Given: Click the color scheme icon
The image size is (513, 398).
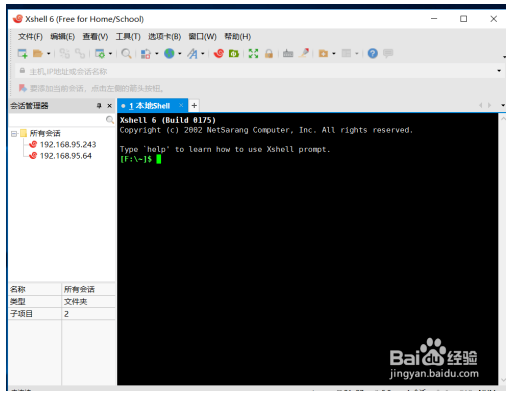Looking at the screenshot, I should click(x=146, y=53).
